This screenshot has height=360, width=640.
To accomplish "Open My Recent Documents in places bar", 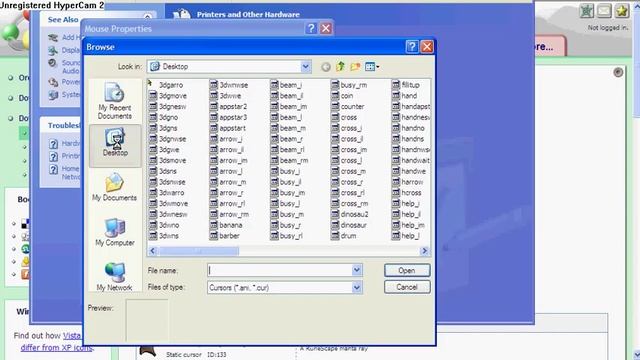I will pyautogui.click(x=115, y=101).
